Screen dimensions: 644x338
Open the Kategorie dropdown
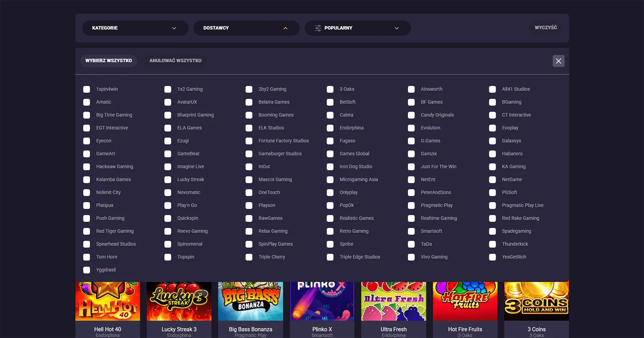[x=135, y=28]
